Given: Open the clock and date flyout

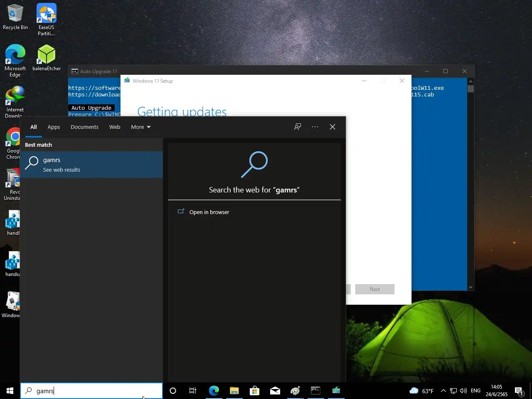Looking at the screenshot, I should coord(496,391).
